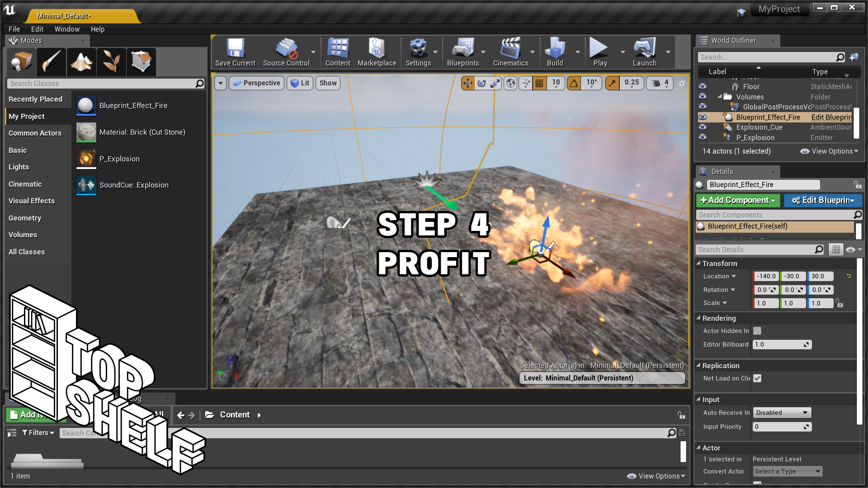The width and height of the screenshot is (868, 488).
Task: Toggle Editor Billboard visibility checkbox
Action: coord(758,330)
